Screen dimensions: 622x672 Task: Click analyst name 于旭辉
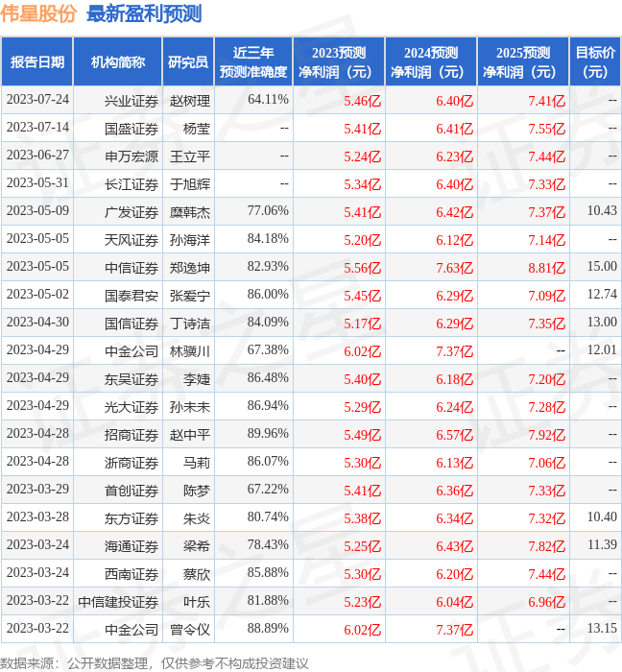point(190,184)
